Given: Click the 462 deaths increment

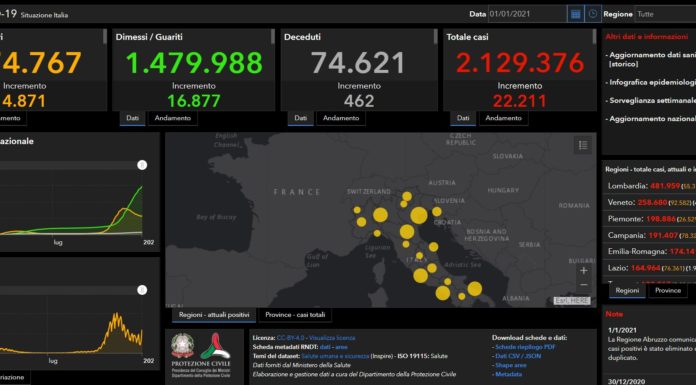Looking at the screenshot, I should click(x=359, y=101).
